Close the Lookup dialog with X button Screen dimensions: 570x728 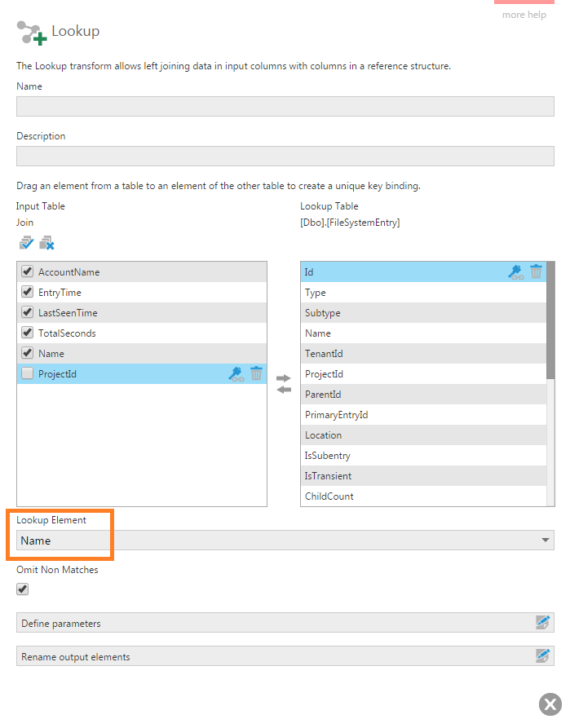pyautogui.click(x=550, y=704)
